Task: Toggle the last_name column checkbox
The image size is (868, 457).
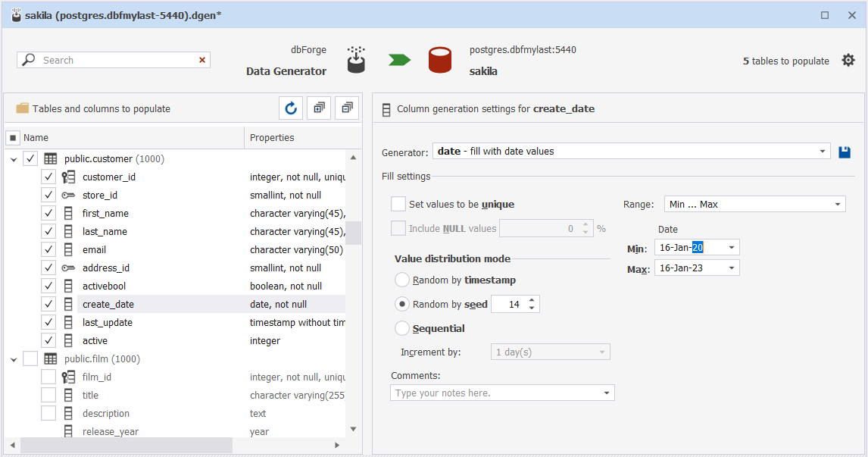Action: [x=48, y=232]
